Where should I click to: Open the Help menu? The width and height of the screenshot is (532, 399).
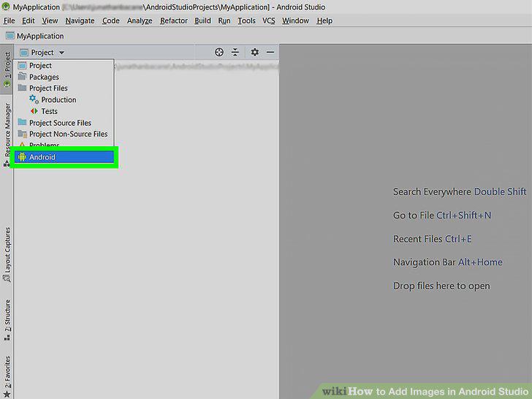(324, 20)
